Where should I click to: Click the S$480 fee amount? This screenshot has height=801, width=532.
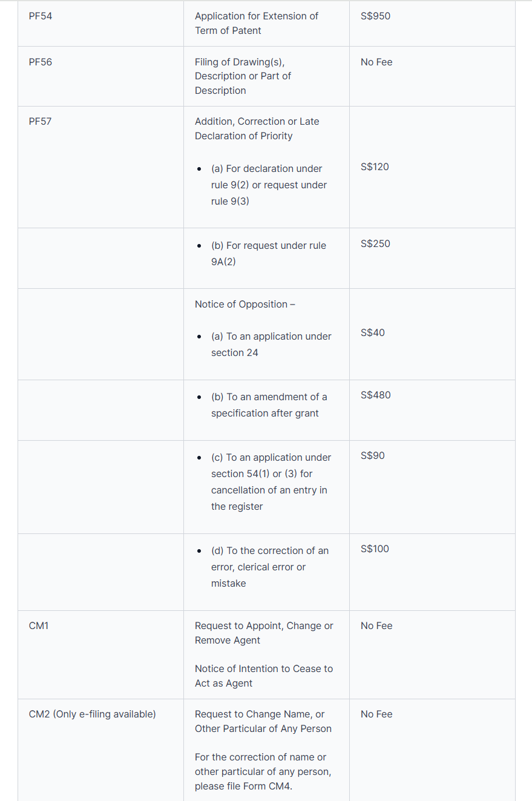375,395
